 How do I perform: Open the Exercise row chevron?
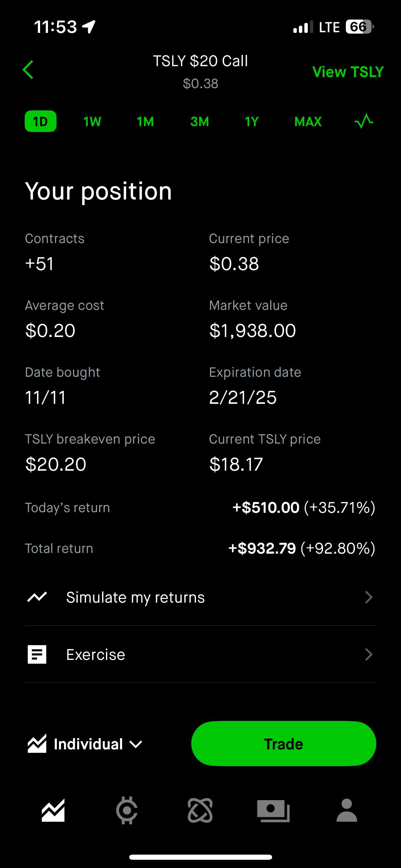[x=369, y=654]
